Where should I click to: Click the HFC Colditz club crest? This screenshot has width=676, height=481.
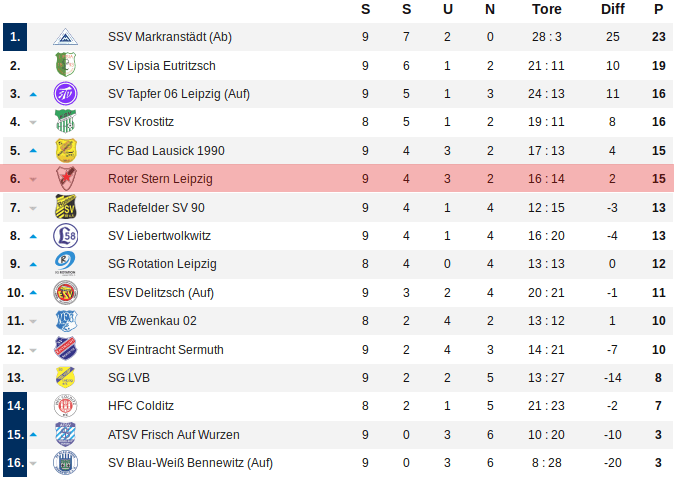click(x=66, y=406)
